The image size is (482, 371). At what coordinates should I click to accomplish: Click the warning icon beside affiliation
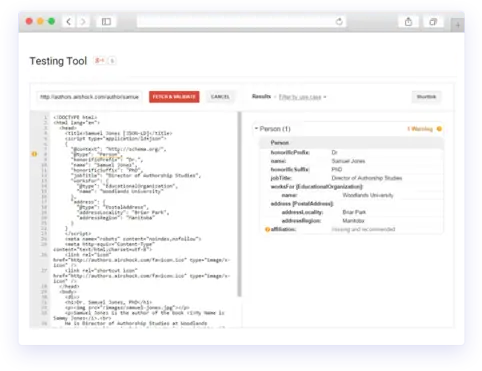pyautogui.click(x=267, y=229)
